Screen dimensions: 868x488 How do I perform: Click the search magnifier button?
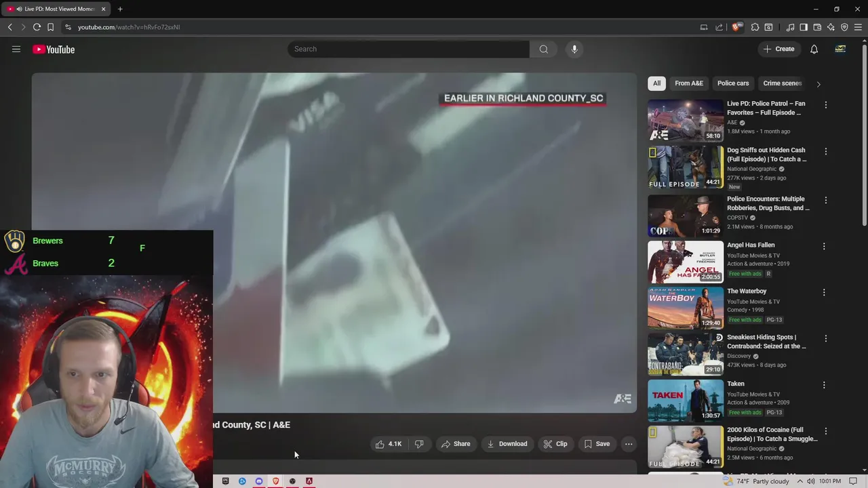pyautogui.click(x=544, y=49)
